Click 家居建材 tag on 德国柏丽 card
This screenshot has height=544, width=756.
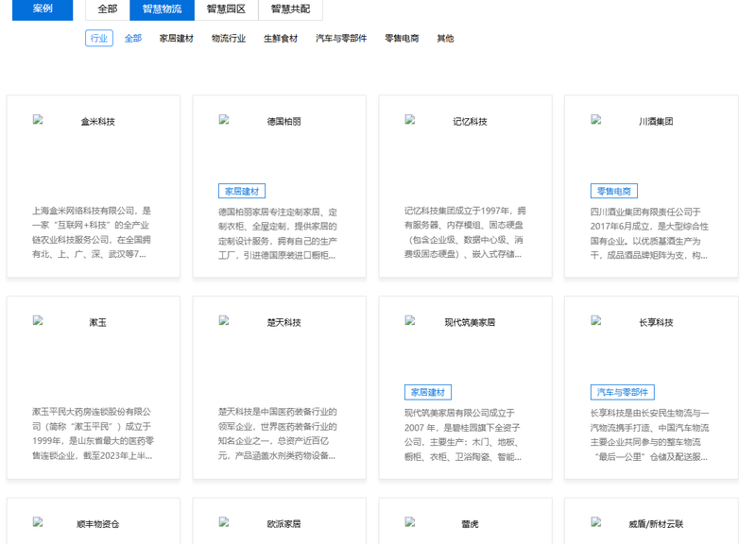pos(242,191)
